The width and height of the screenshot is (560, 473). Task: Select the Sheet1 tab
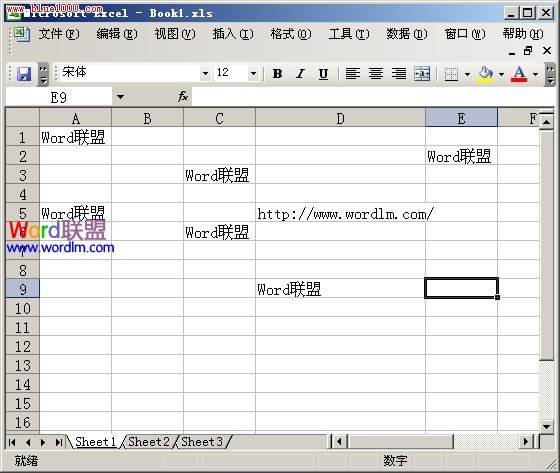click(x=95, y=442)
